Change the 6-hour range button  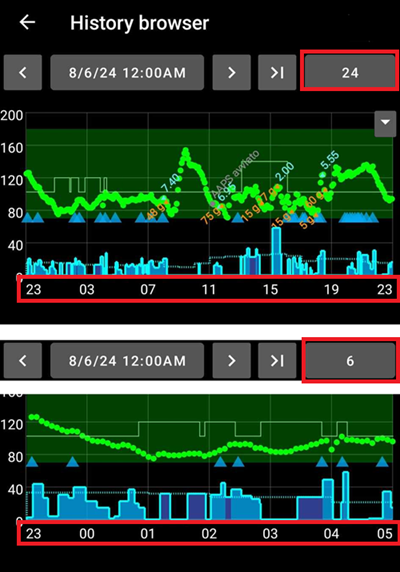[x=350, y=361]
